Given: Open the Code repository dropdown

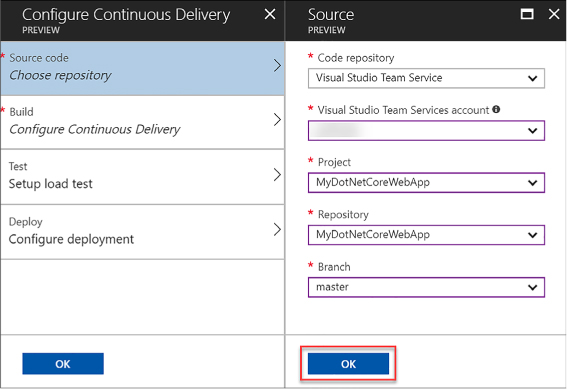Looking at the screenshot, I should click(426, 78).
